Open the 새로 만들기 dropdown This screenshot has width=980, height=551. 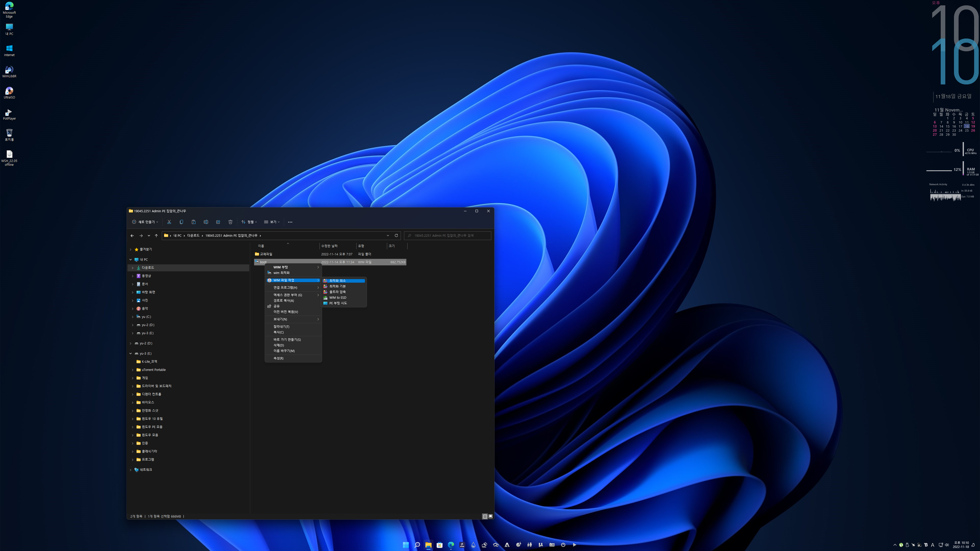pos(145,222)
